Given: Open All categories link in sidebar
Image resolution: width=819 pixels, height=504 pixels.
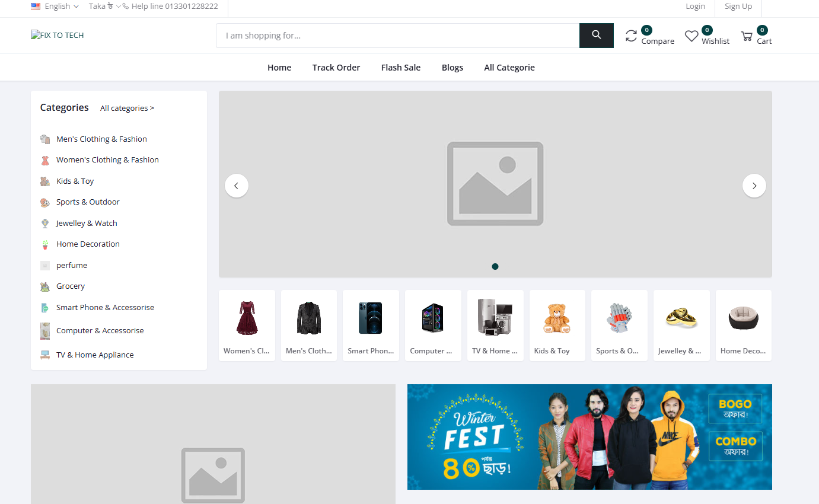Looking at the screenshot, I should coord(126,108).
